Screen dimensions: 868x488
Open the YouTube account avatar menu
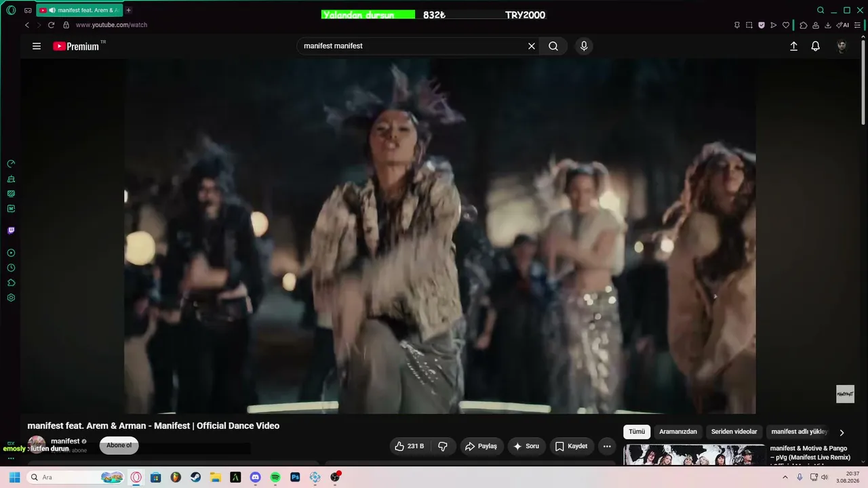(x=842, y=46)
